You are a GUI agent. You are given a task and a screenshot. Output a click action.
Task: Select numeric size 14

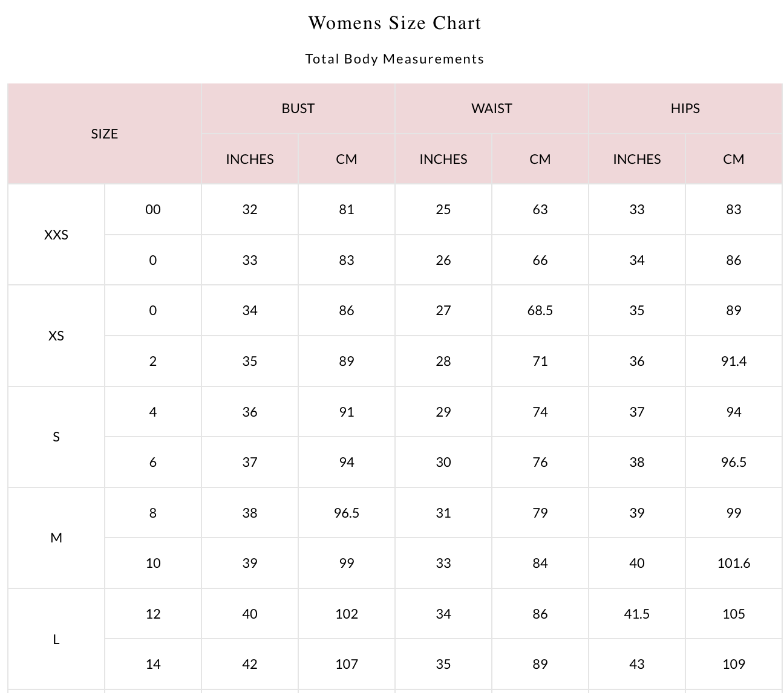coord(153,664)
